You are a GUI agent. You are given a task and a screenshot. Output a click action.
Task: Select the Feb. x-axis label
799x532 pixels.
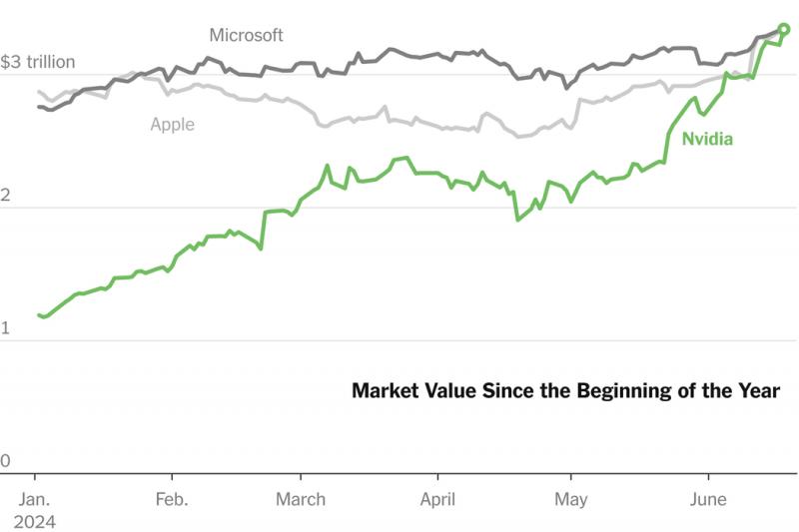[172, 498]
